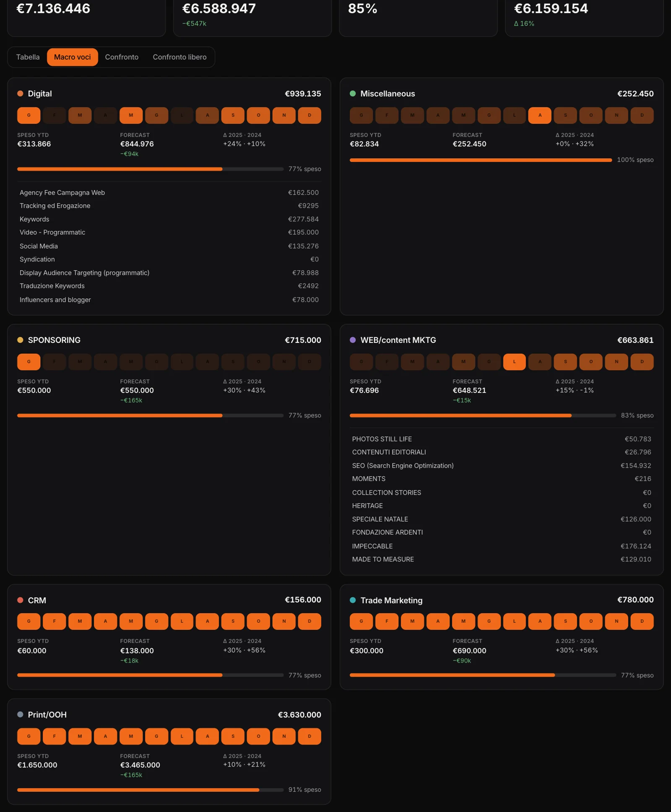Click the green dot next to Miscellaneous

353,94
